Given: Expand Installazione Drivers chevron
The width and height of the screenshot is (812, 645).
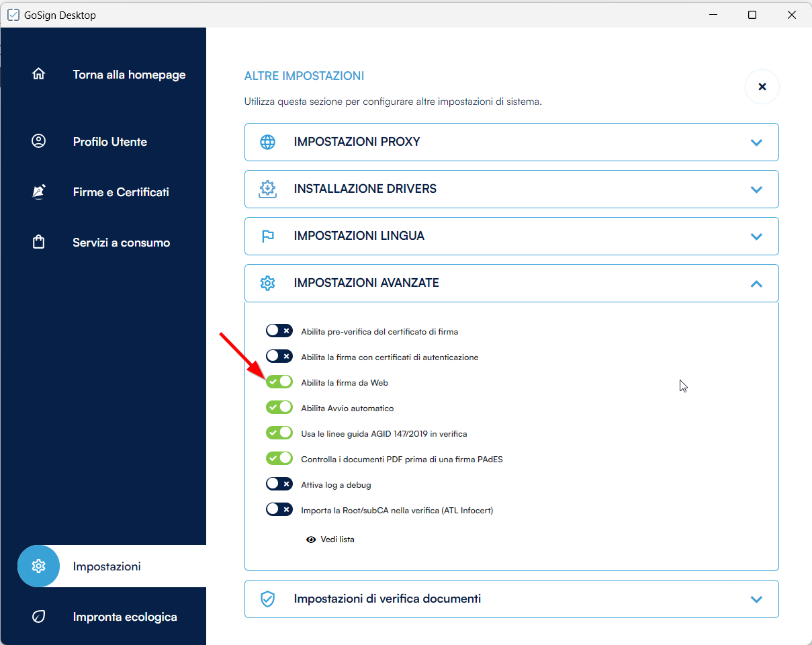Looking at the screenshot, I should [756, 189].
